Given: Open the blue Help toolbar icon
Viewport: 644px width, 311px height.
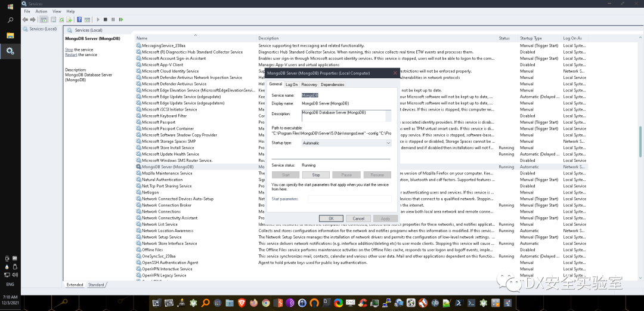Looking at the screenshot, I should tap(80, 19).
